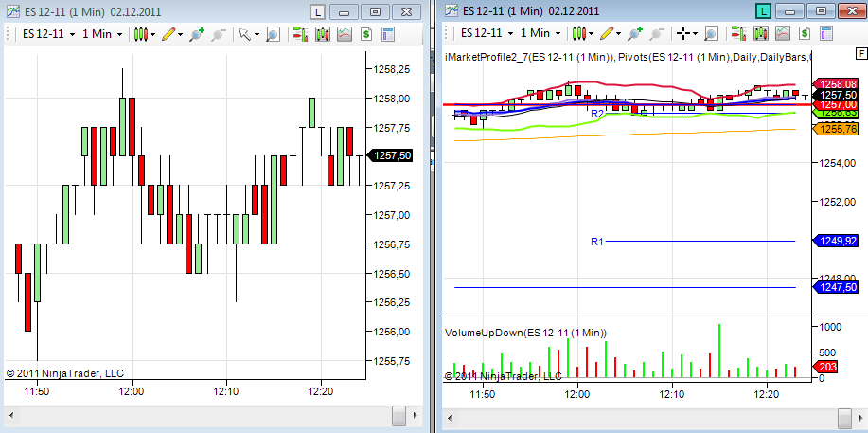Minimize the left chart window
Viewport: 868px width, 433px height.
pyautogui.click(x=344, y=11)
